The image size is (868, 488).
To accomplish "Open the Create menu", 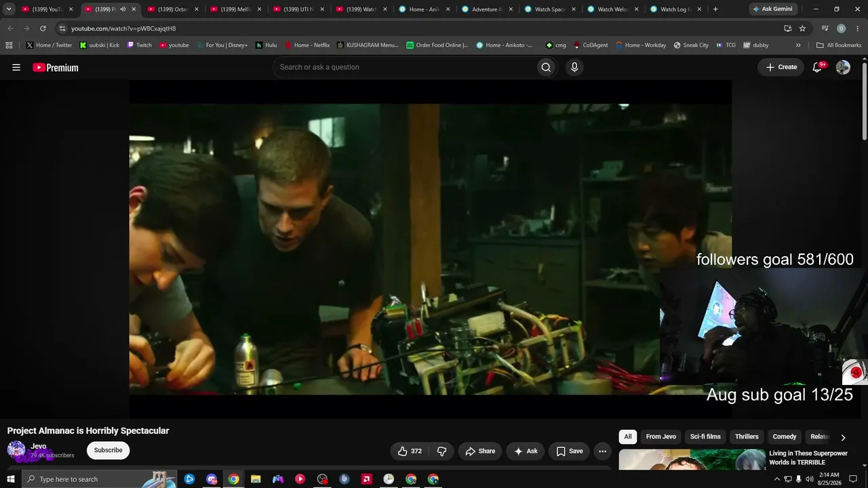I will click(x=781, y=67).
